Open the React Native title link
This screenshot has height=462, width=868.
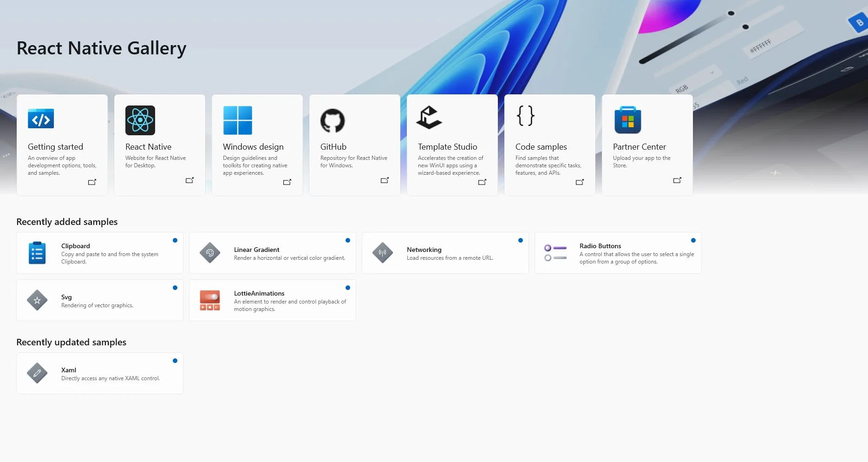tap(148, 147)
